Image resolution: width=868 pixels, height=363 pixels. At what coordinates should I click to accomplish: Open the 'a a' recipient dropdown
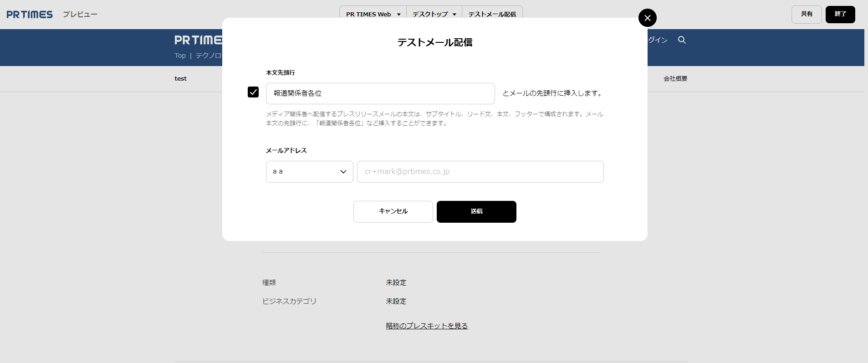[x=309, y=172]
